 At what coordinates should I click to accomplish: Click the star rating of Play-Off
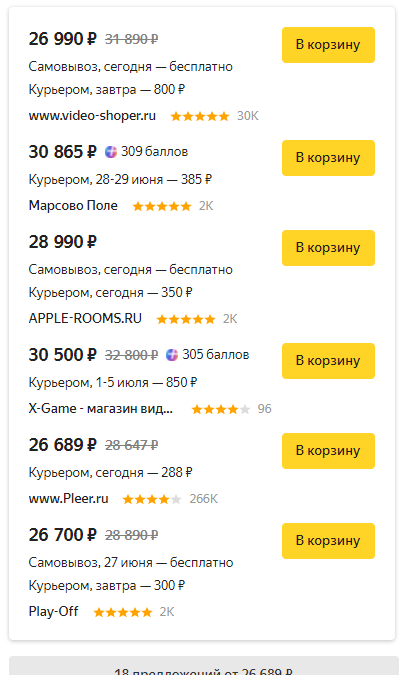pos(123,612)
